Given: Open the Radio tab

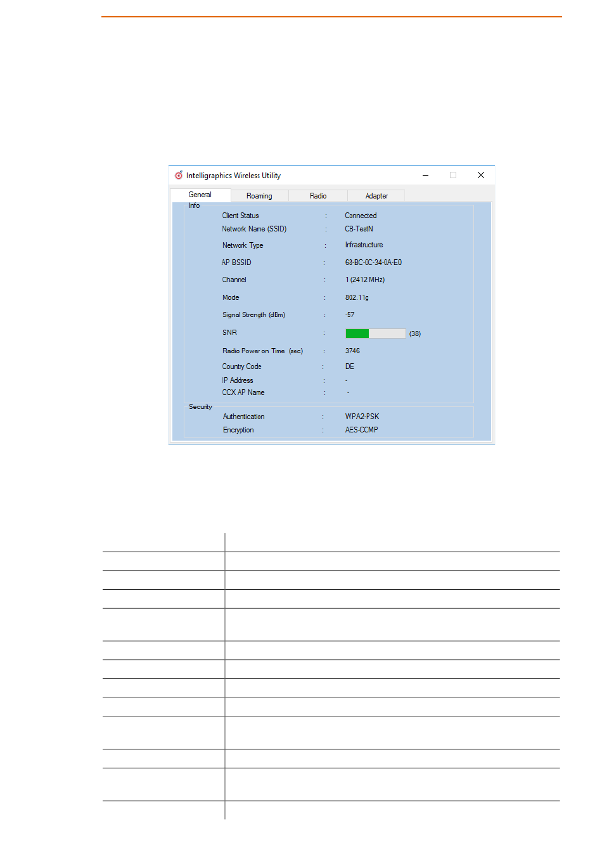Looking at the screenshot, I should click(318, 196).
